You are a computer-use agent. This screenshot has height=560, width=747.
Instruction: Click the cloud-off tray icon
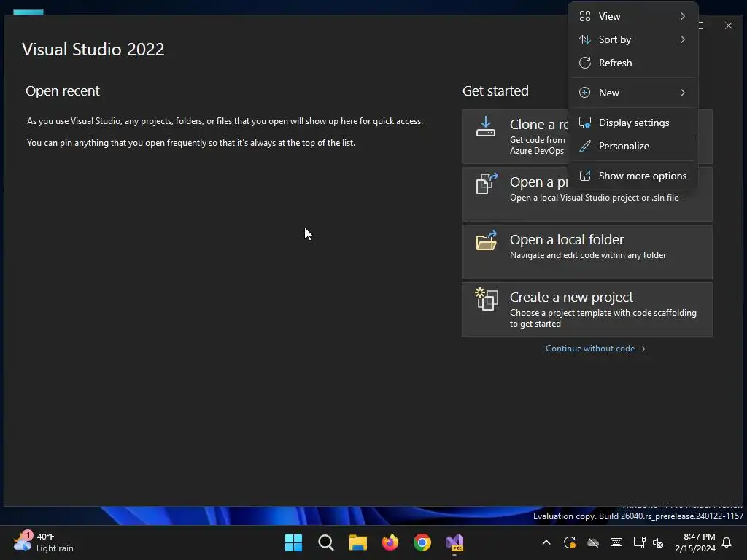[x=592, y=542]
